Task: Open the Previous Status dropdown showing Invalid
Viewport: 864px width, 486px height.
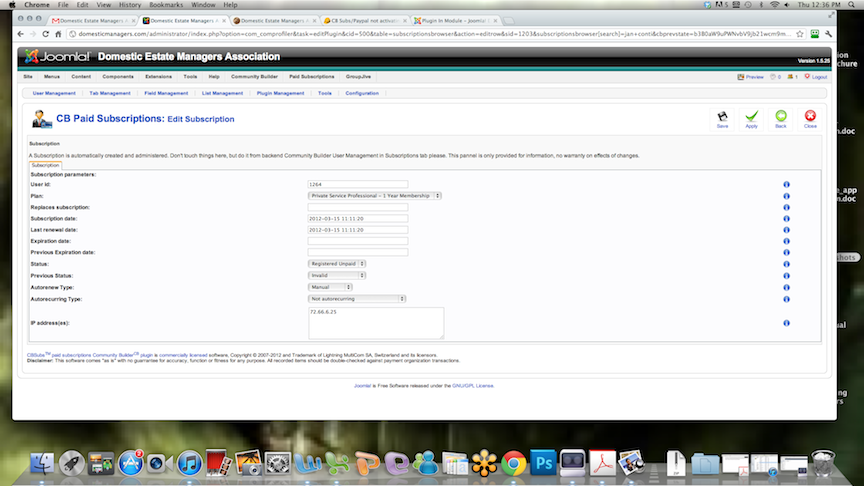Action: coord(337,276)
